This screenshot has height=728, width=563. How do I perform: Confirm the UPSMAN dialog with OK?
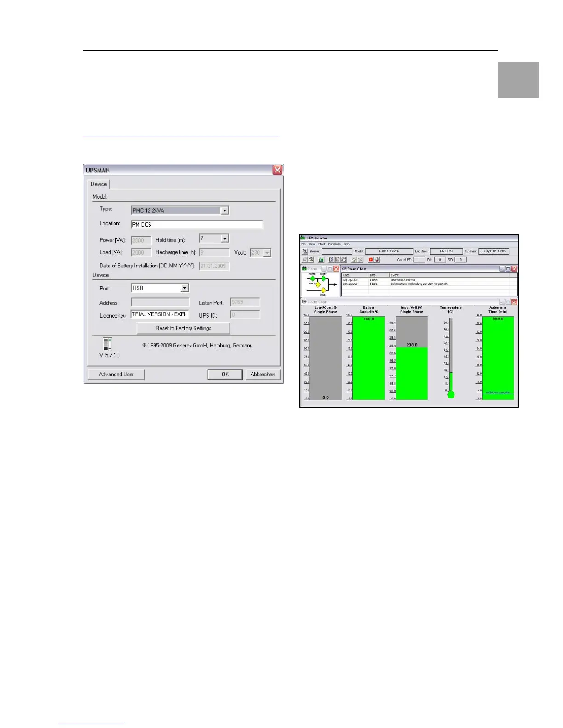225,375
